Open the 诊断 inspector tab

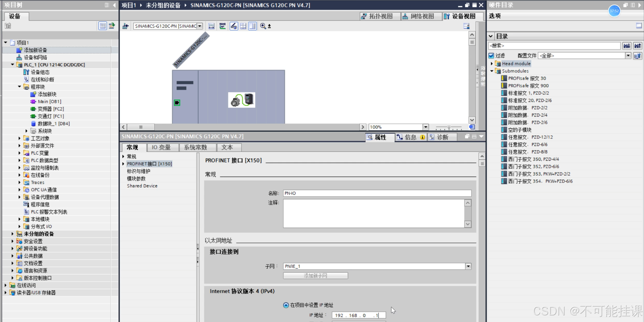443,137
